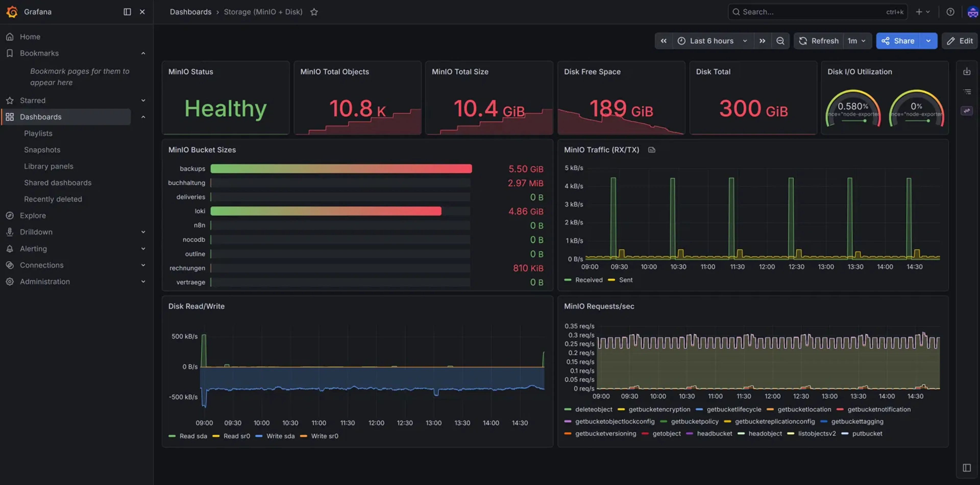Open Explore in sidebar

click(x=33, y=215)
